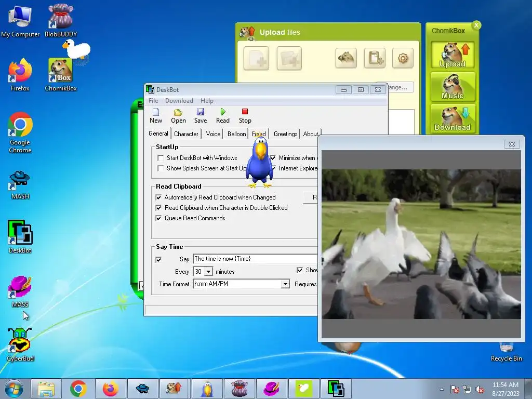The width and height of the screenshot is (532, 399).
Task: Click the add folder icon in Upload files
Action: click(x=289, y=58)
